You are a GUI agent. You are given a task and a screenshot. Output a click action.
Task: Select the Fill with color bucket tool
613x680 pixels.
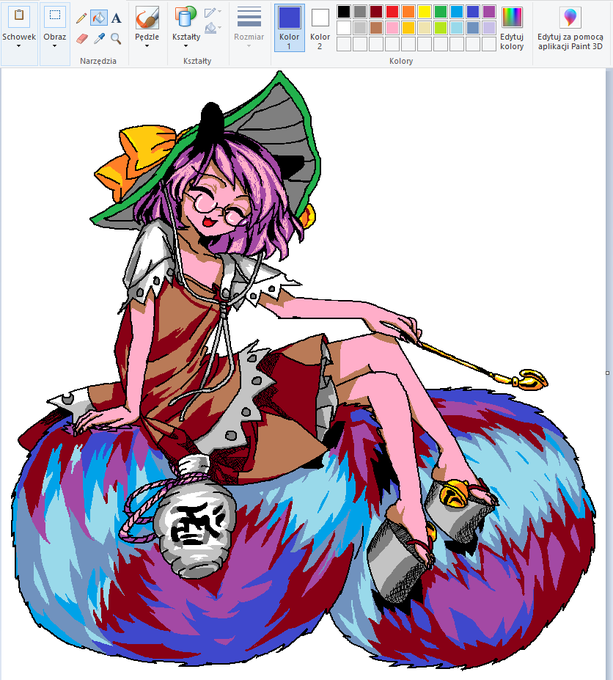99,18
